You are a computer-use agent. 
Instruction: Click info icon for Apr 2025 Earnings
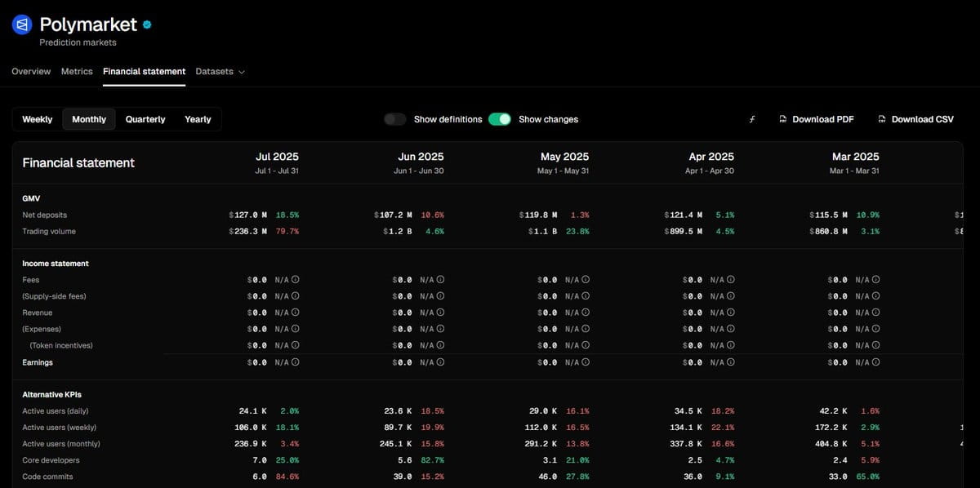click(x=731, y=362)
